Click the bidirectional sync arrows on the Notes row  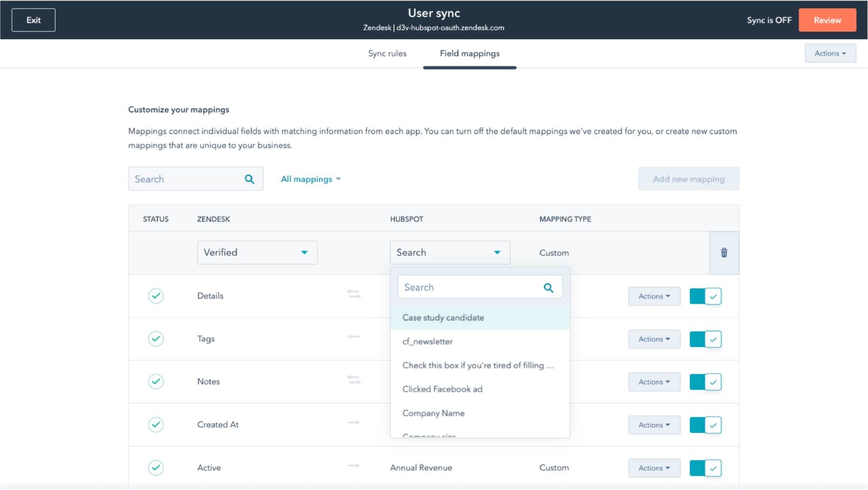tap(354, 379)
